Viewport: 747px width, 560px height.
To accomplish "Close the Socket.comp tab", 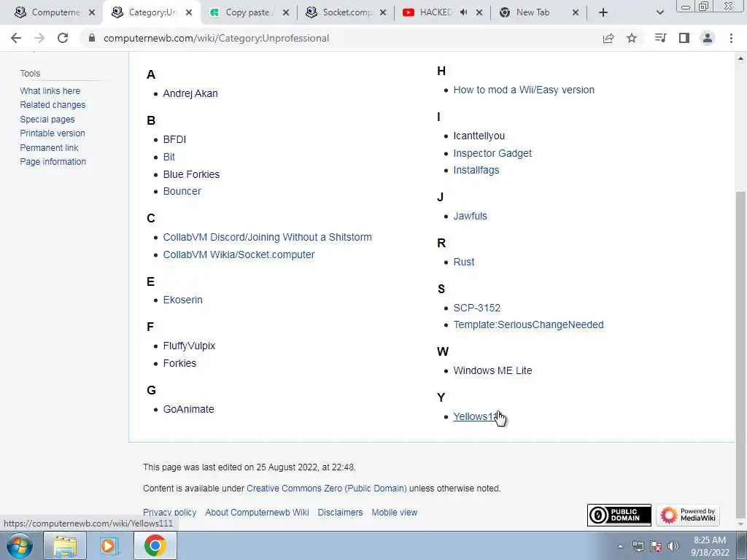I will point(383,12).
